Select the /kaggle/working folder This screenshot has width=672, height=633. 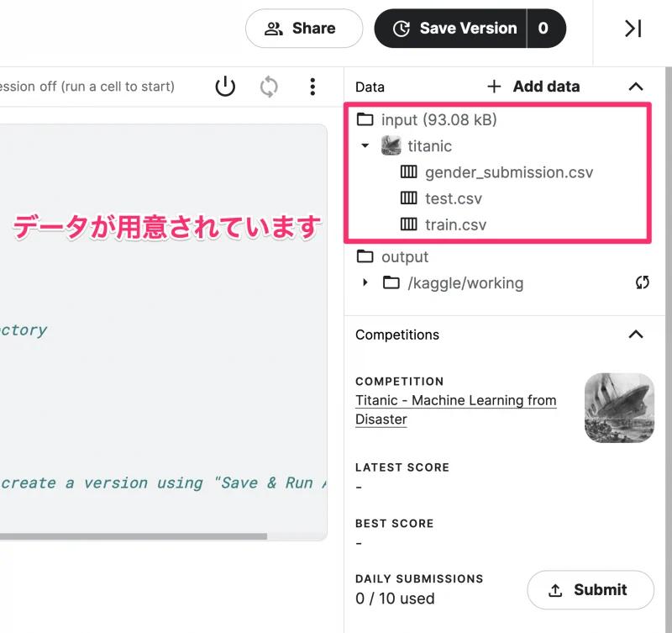pyautogui.click(x=465, y=283)
